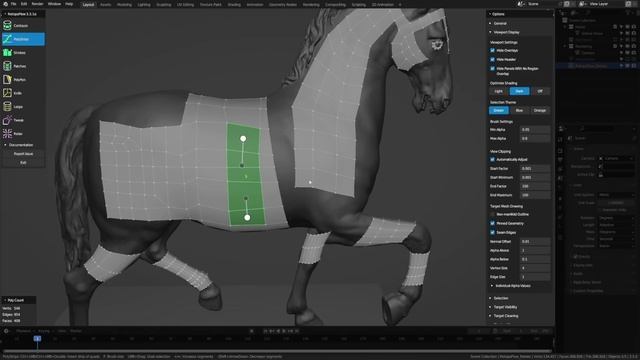
Task: Select the Strokes tool
Action: pyautogui.click(x=23, y=53)
